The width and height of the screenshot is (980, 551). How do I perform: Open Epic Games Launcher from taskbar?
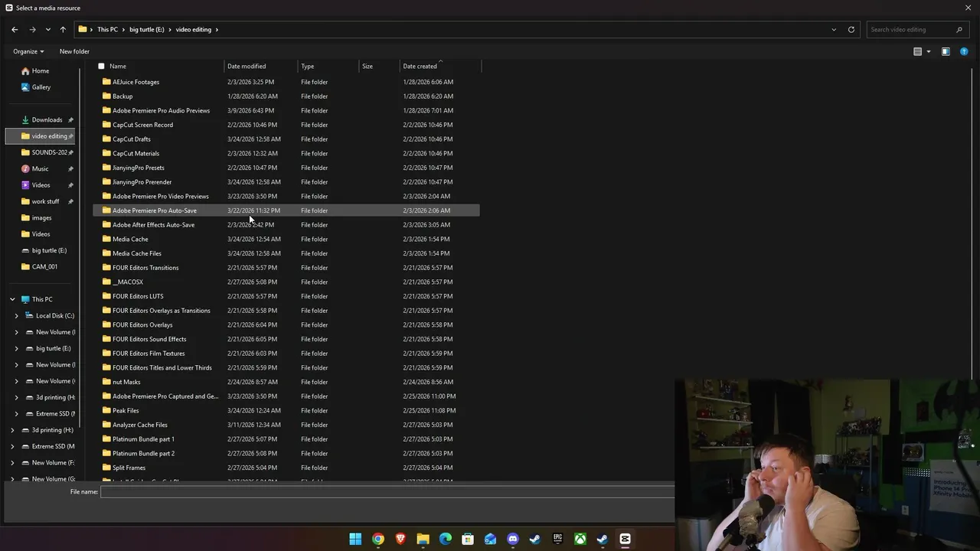pyautogui.click(x=557, y=539)
